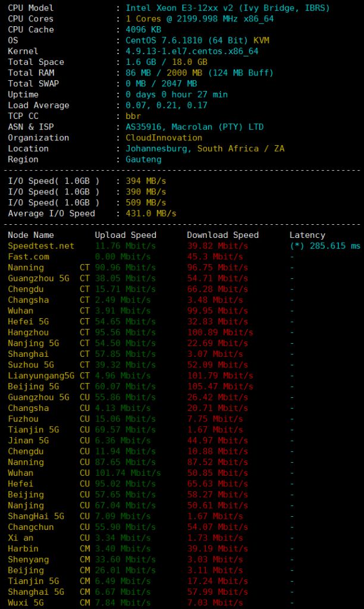This screenshot has width=364, height=609.
Task: Click the Harbin node name
Action: (23, 550)
